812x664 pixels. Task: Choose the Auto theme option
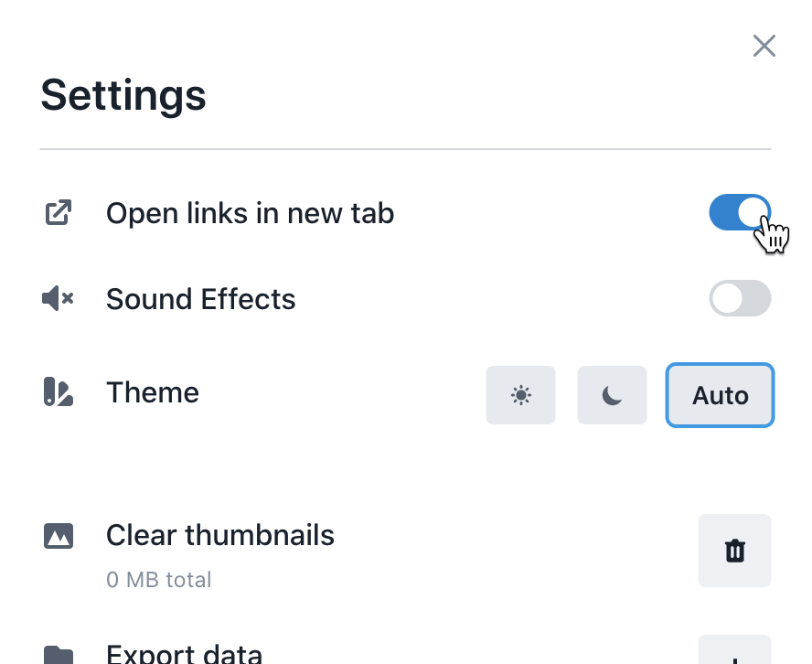[720, 395]
